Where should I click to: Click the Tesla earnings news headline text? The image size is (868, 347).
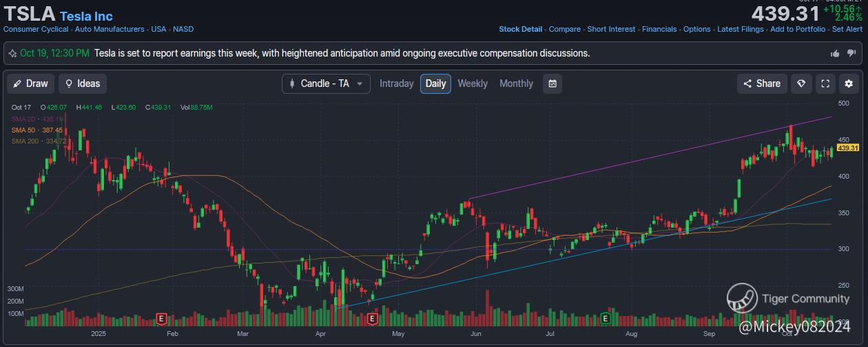[x=342, y=53]
